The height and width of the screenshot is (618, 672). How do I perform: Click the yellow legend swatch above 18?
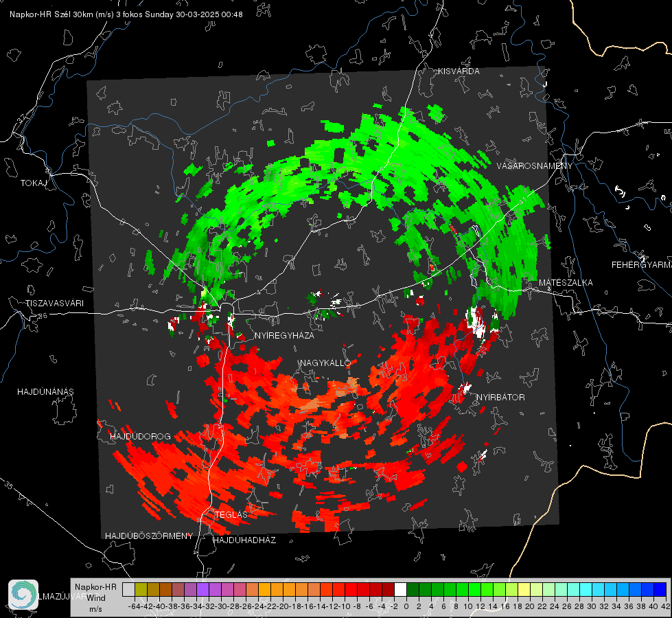[x=524, y=589]
